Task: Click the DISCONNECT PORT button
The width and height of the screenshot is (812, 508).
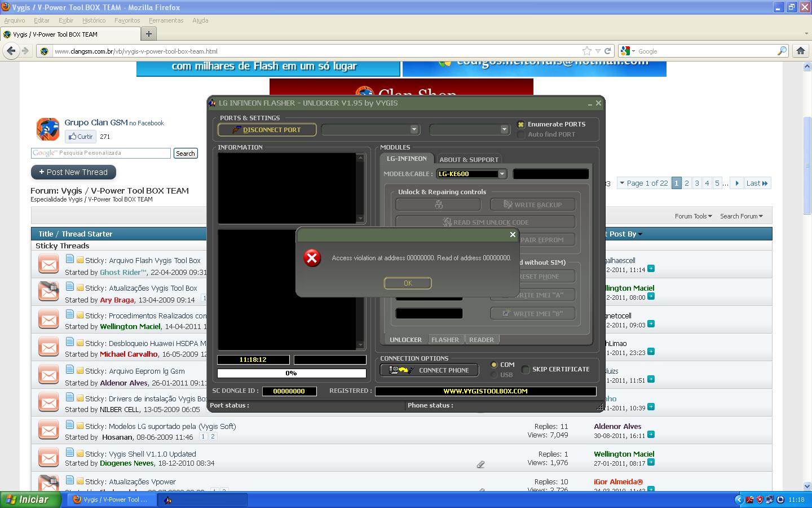Action: (267, 130)
